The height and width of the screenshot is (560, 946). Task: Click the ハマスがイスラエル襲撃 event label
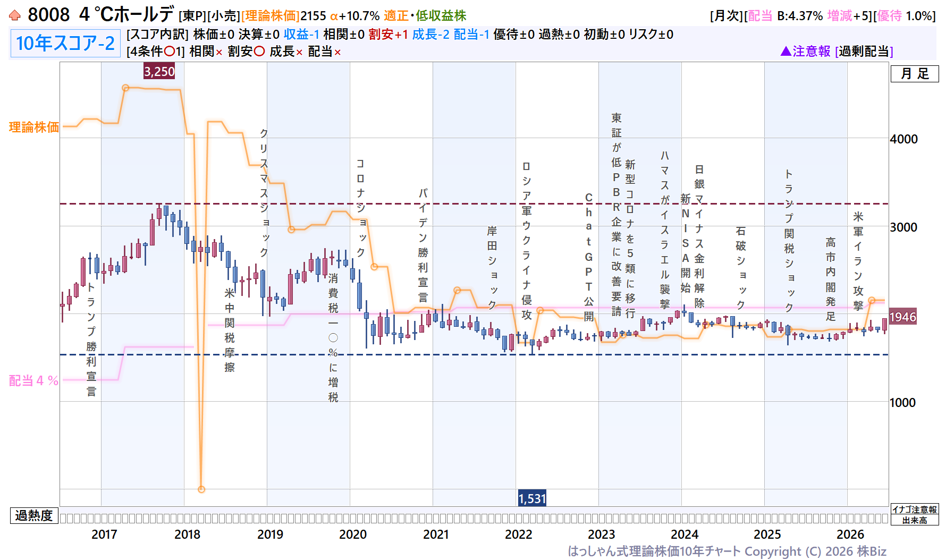(665, 230)
